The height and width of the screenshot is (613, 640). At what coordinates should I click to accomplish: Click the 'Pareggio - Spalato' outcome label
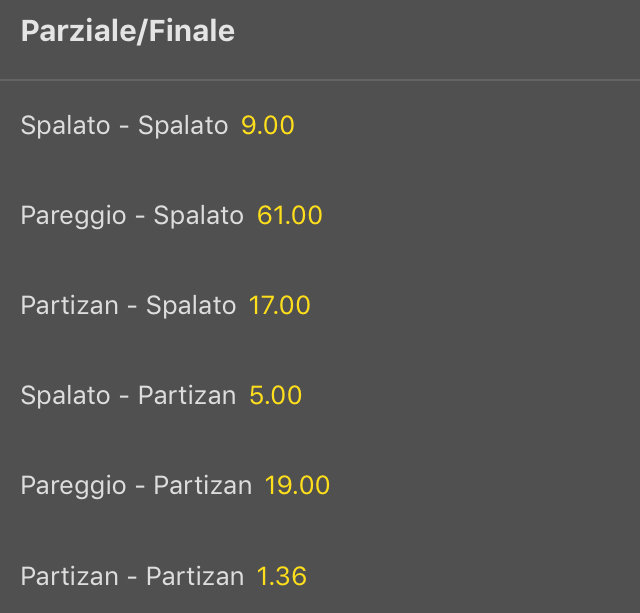pyautogui.click(x=132, y=216)
